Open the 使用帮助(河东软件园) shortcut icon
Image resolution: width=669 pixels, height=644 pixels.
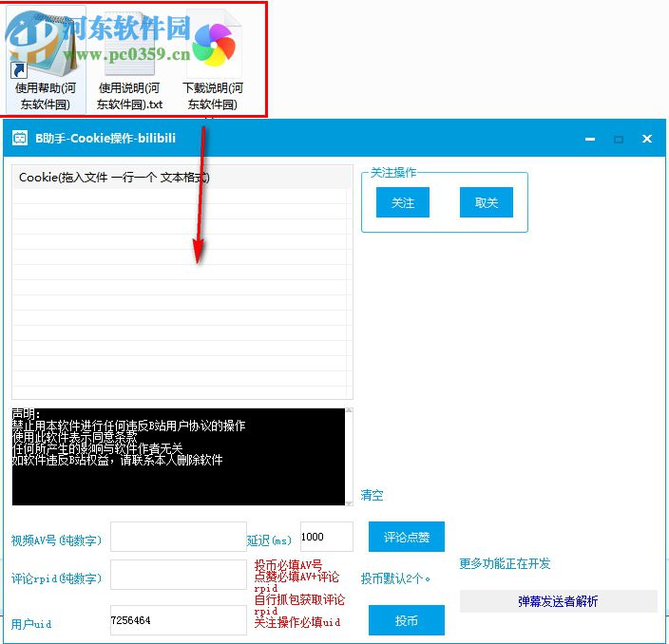pos(46,60)
